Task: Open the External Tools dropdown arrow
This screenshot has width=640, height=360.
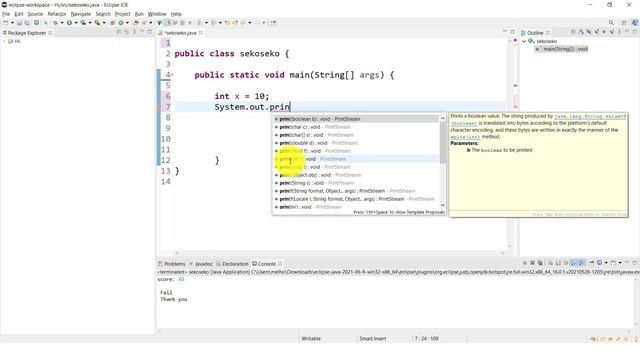Action: pyautogui.click(x=104, y=23)
